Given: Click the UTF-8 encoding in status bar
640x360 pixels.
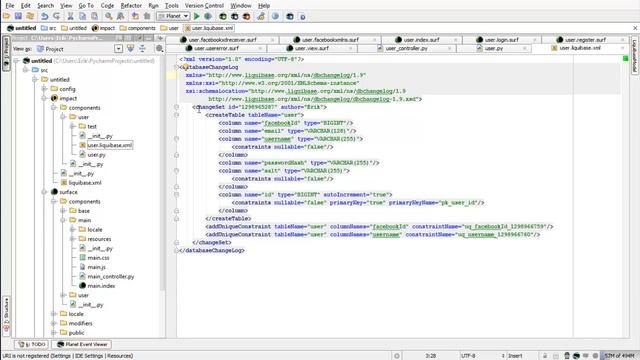Looking at the screenshot, I should click(x=468, y=356).
